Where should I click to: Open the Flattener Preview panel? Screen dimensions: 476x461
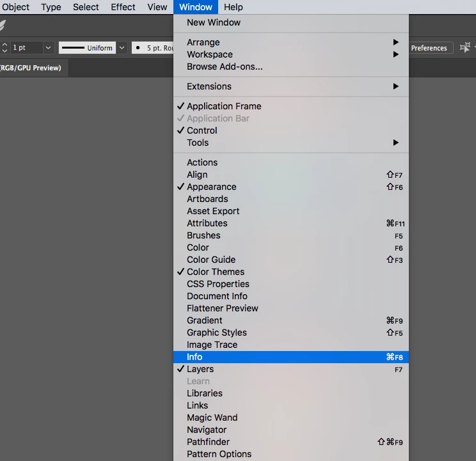pos(291,308)
